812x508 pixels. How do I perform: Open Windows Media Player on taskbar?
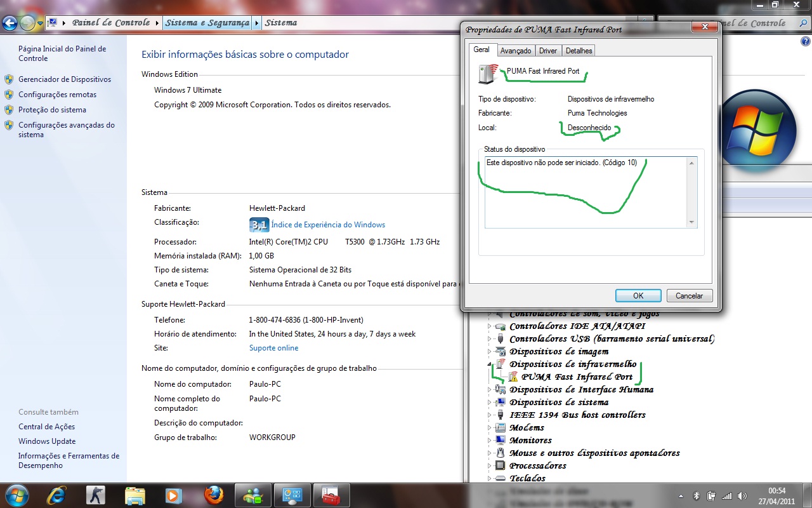pyautogui.click(x=174, y=495)
